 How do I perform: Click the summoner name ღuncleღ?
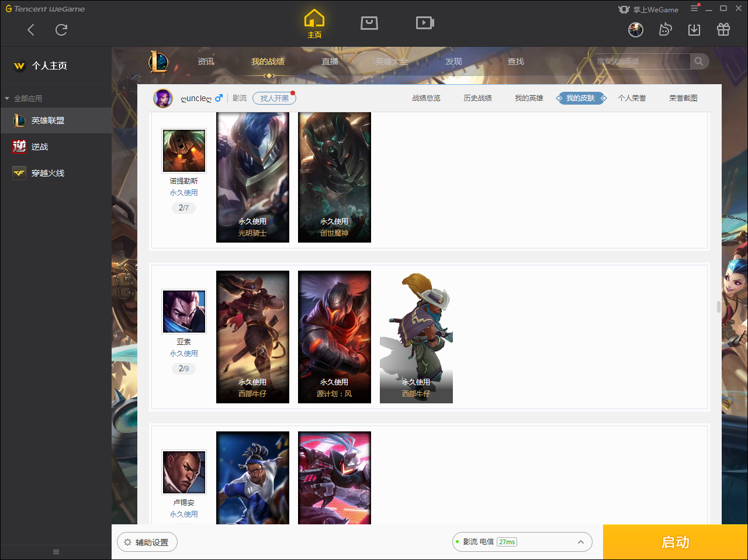pos(196,98)
